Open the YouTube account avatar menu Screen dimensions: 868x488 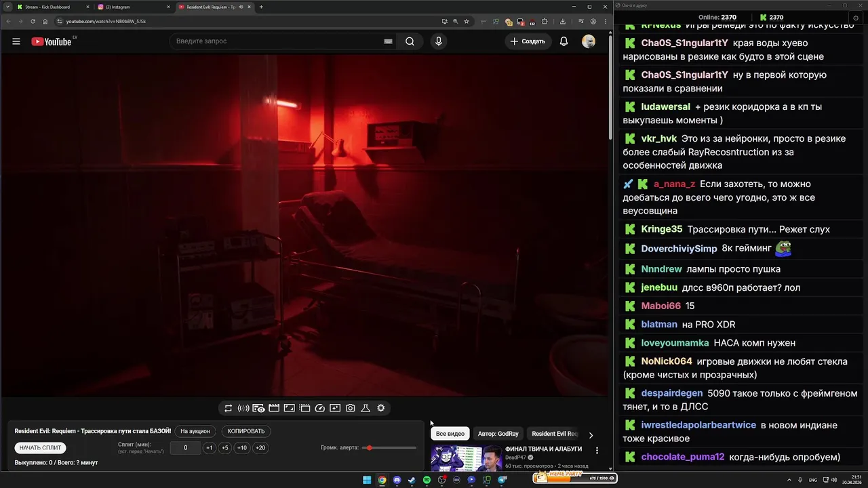[589, 41]
